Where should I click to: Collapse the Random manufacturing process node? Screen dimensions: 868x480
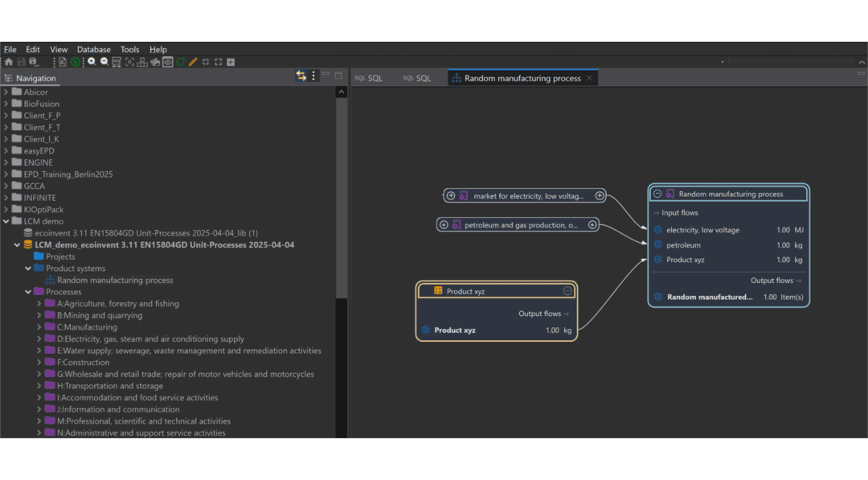(x=657, y=194)
